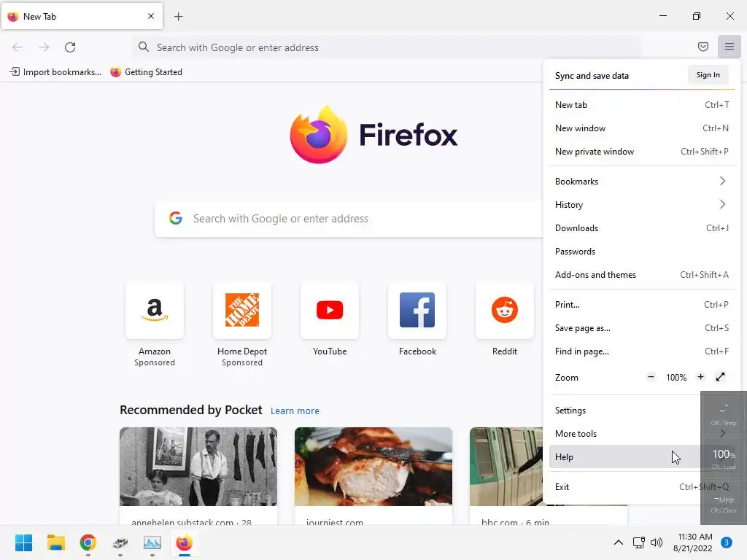The width and height of the screenshot is (747, 560).
Task: Expand the History submenu
Action: (642, 205)
